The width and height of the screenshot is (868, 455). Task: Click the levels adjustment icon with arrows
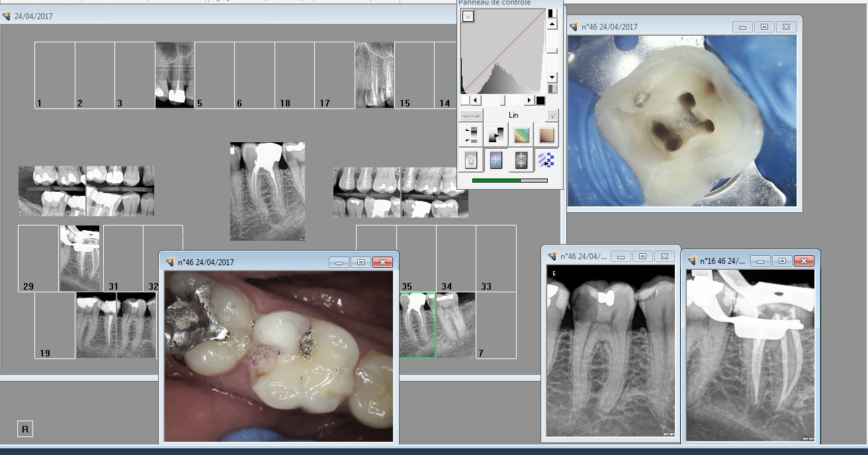pos(470,135)
